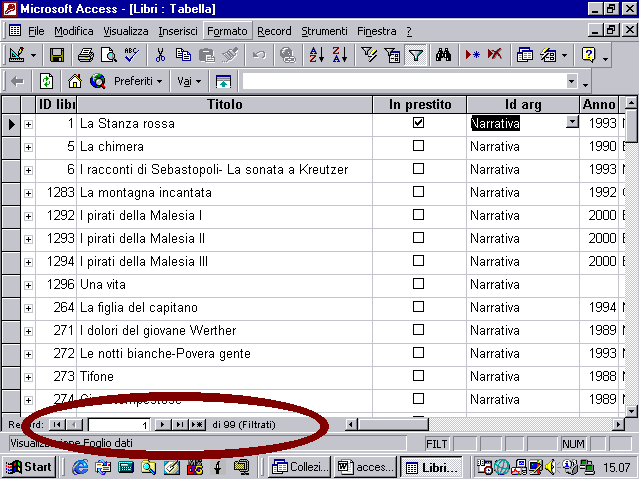Click the Show Only Web Toolbar icon
This screenshot has height=479, width=639.
coord(223,82)
